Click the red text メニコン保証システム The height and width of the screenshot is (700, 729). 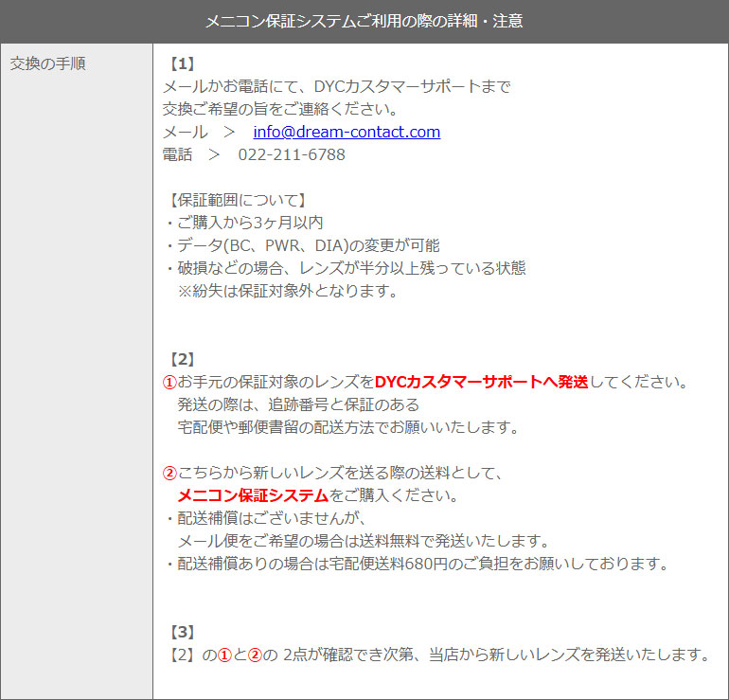[253, 495]
